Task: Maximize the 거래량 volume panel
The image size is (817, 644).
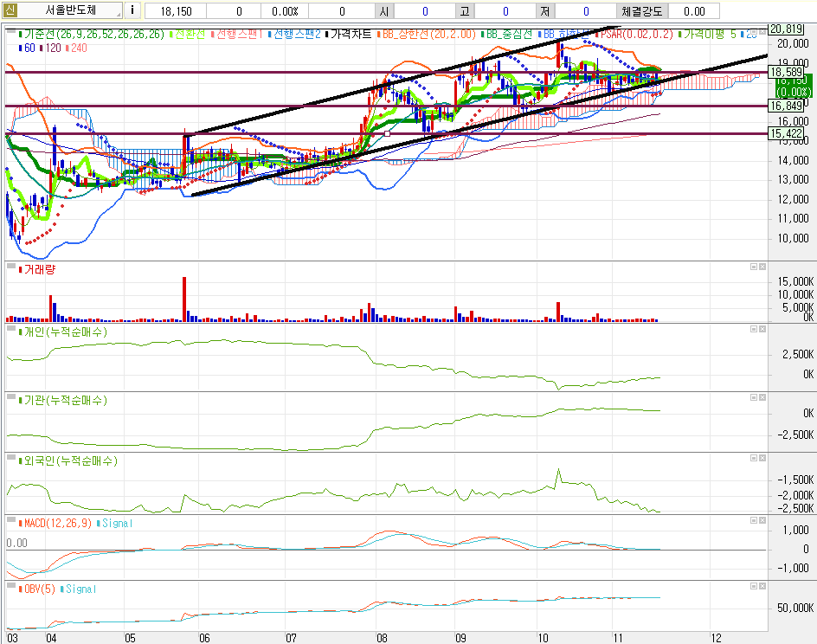Action: 754,267
